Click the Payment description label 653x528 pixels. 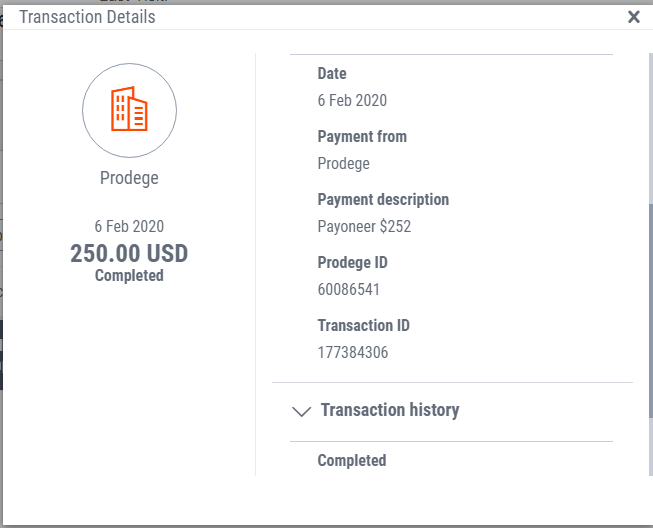point(383,199)
